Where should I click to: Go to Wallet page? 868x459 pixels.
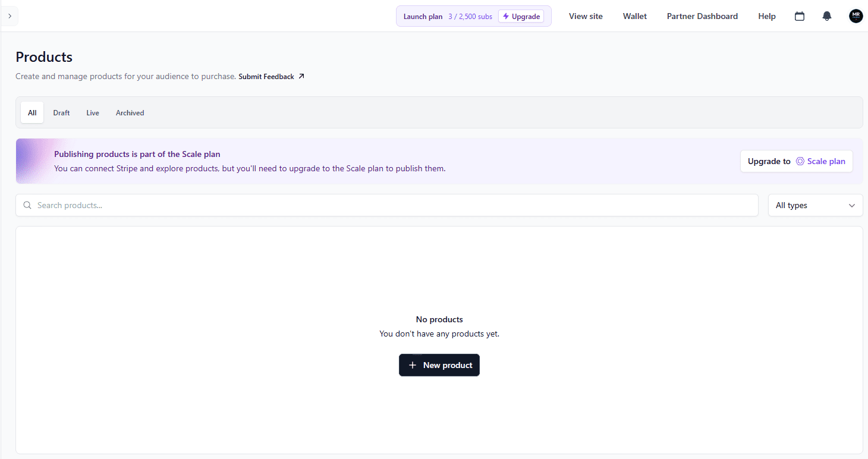point(635,16)
